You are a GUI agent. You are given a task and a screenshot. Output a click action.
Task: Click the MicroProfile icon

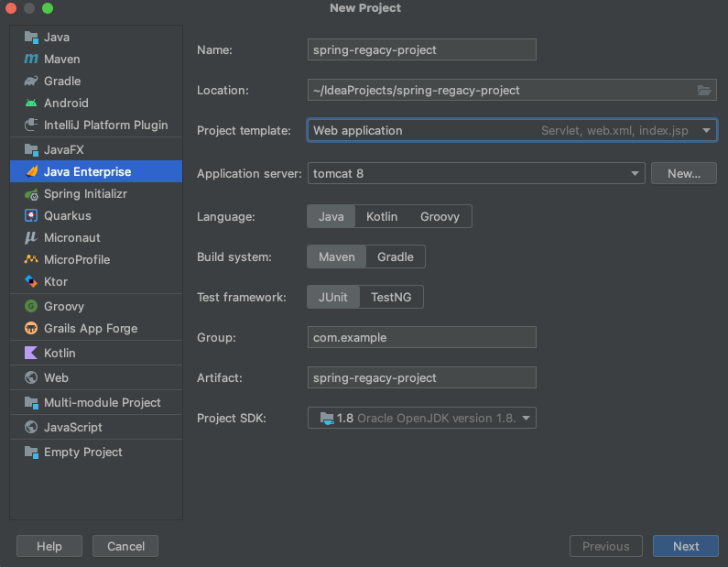(x=31, y=259)
